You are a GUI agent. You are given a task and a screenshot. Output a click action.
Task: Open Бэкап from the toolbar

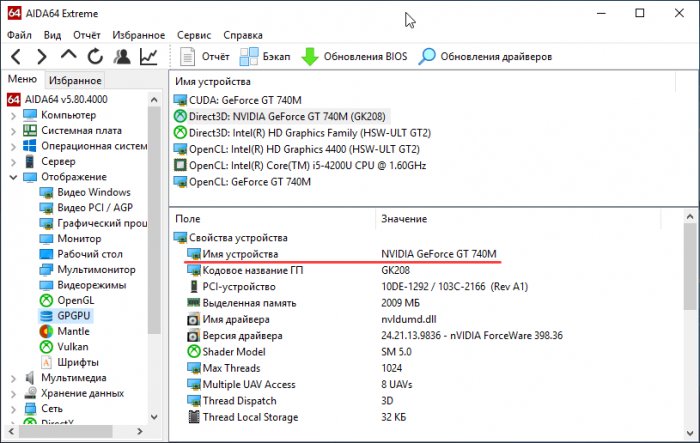click(265, 57)
